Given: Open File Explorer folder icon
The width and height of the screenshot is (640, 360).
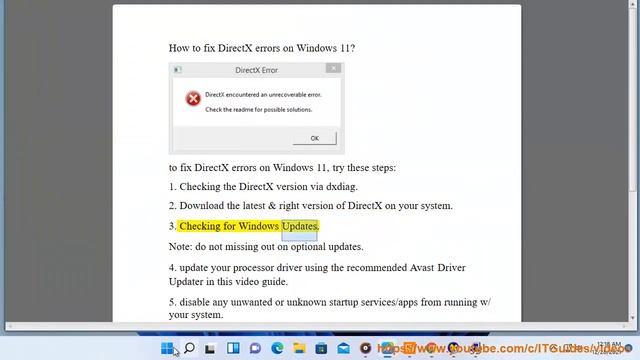Looking at the screenshot, I should coord(299,348).
